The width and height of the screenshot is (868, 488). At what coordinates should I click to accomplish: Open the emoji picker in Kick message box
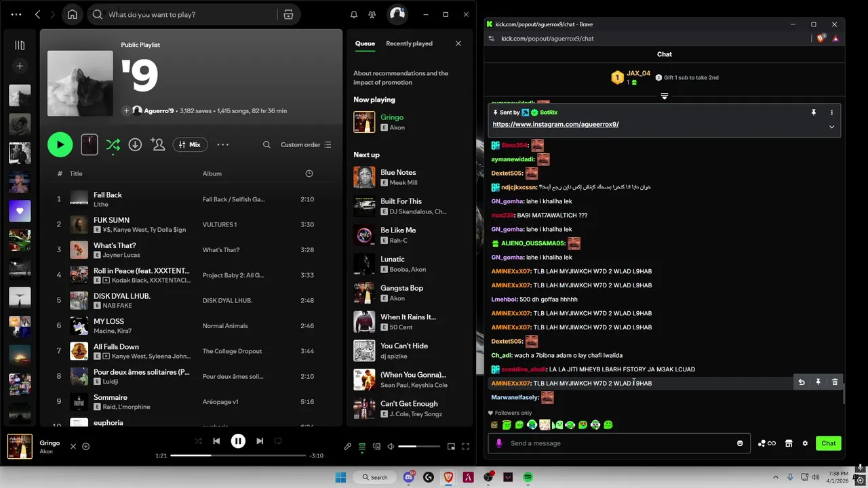tap(740, 443)
